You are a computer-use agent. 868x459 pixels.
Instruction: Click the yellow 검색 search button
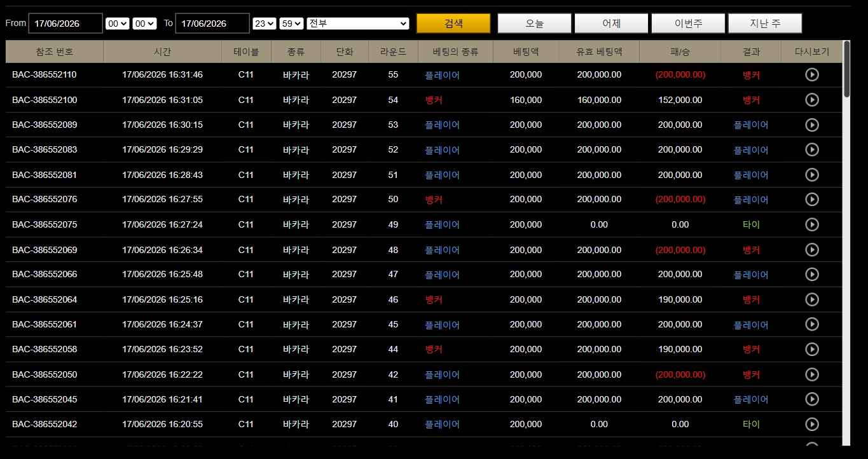click(x=453, y=24)
